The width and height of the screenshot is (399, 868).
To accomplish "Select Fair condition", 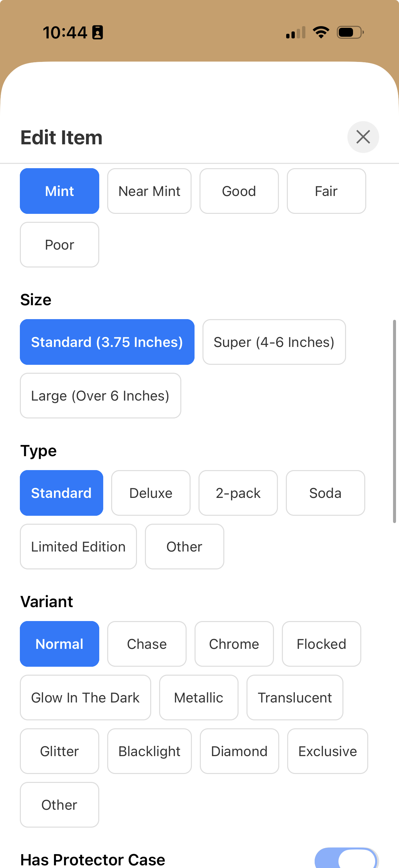I will pyautogui.click(x=326, y=191).
